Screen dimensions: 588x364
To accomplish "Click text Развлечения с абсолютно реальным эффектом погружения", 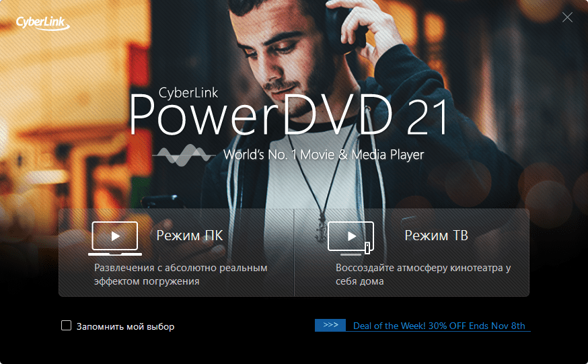I will click(x=181, y=275).
